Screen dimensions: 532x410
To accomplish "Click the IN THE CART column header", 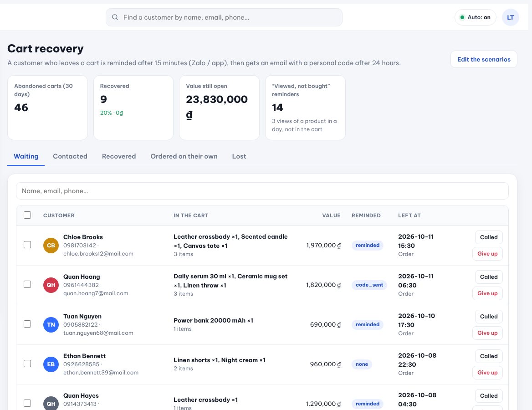I will point(191,215).
